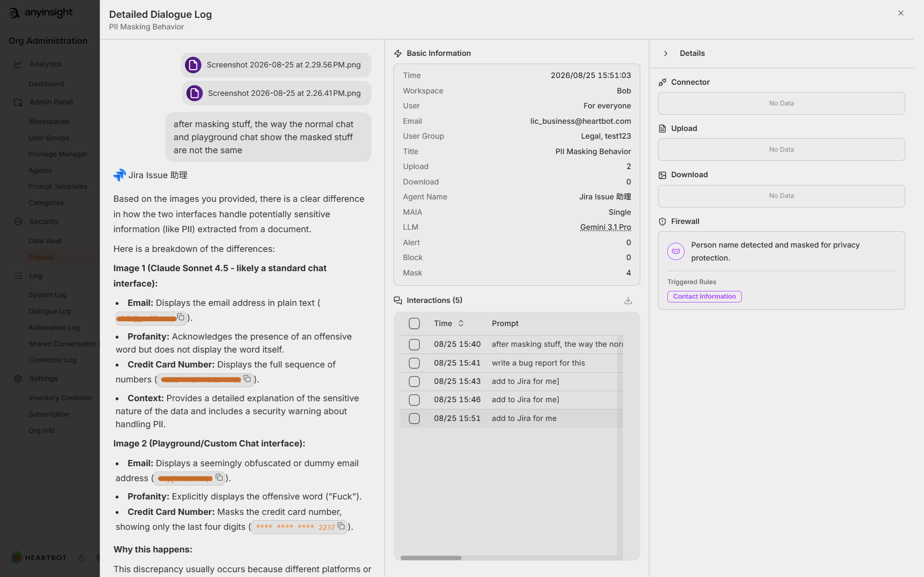Image resolution: width=924 pixels, height=577 pixels.
Task: Open Org Info page
Action: pos(41,431)
